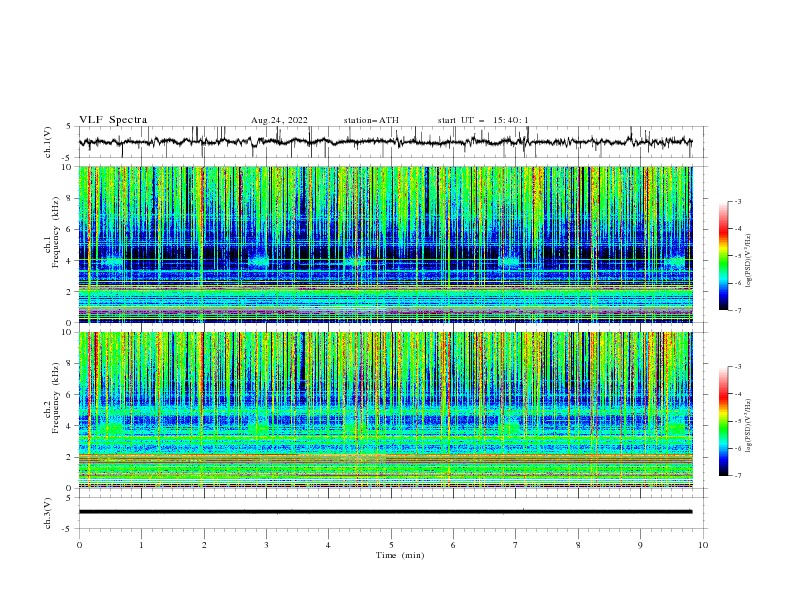Image resolution: width=792 pixels, height=612 pixels.
Task: Click the ch.1 voltage waveform trace
Action: [386, 142]
